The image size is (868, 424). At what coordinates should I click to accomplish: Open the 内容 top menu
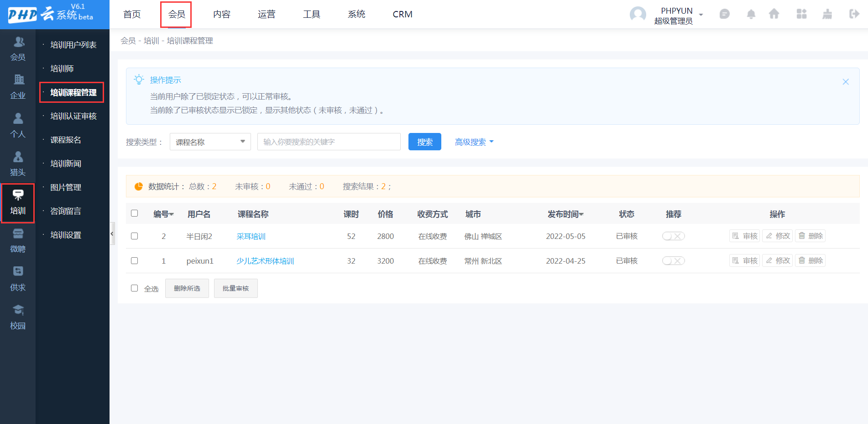pyautogui.click(x=221, y=14)
